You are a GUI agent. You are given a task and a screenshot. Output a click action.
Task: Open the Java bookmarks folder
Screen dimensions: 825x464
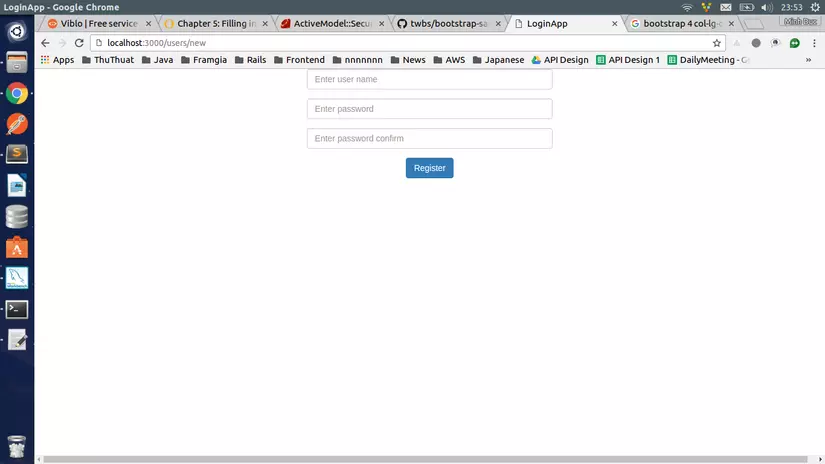click(x=157, y=60)
